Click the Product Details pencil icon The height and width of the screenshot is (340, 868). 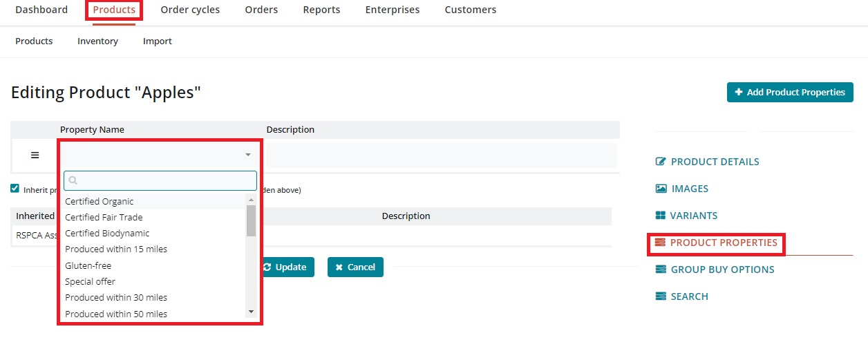coord(661,162)
